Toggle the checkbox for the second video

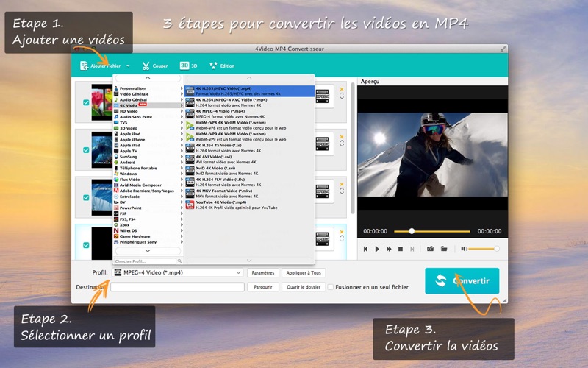(x=86, y=150)
